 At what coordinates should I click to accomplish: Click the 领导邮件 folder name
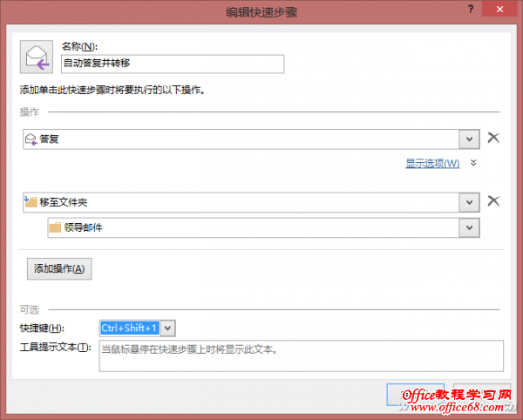(x=83, y=227)
